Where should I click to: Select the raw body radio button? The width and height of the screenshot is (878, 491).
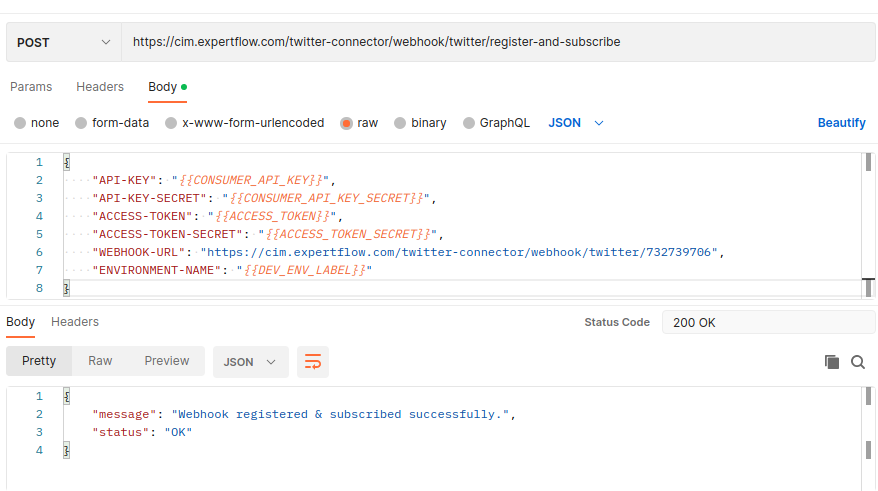click(x=347, y=123)
